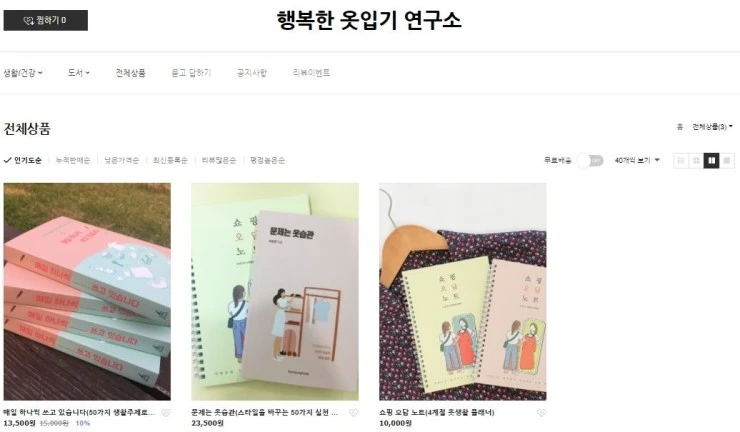Open the 40개씩 보기 dropdown

pos(637,161)
